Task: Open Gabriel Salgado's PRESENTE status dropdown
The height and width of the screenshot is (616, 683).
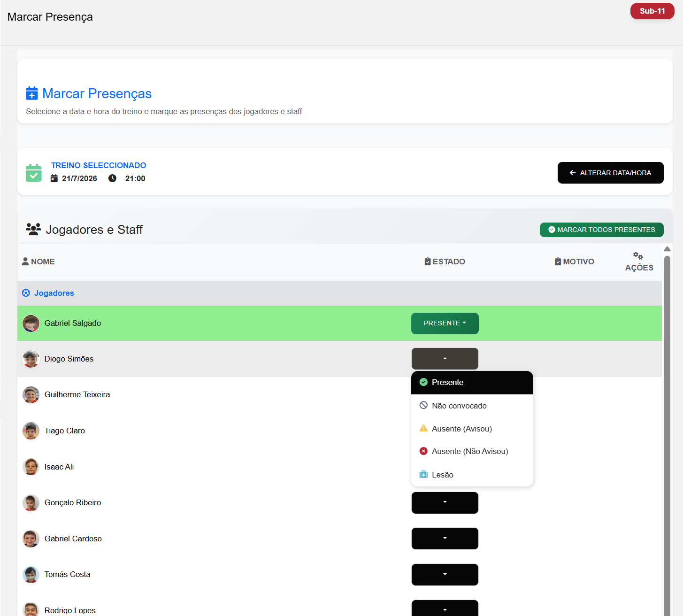Action: coord(445,323)
